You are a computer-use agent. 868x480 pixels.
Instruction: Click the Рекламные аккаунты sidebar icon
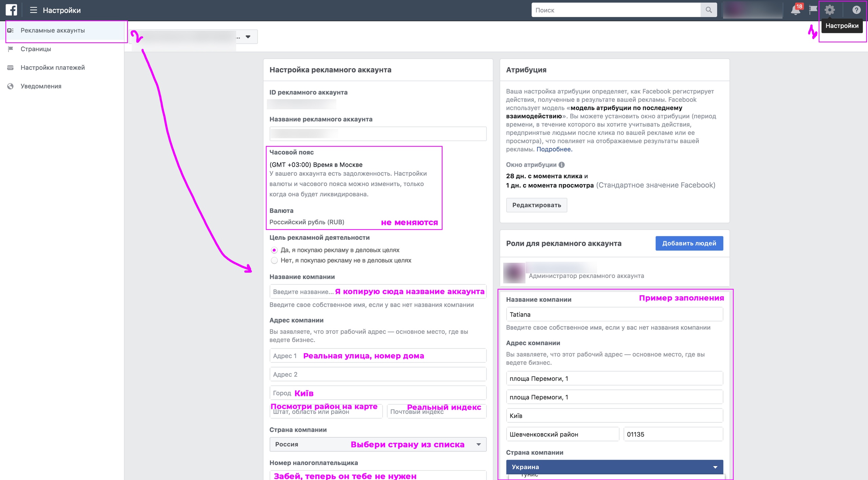pos(11,31)
